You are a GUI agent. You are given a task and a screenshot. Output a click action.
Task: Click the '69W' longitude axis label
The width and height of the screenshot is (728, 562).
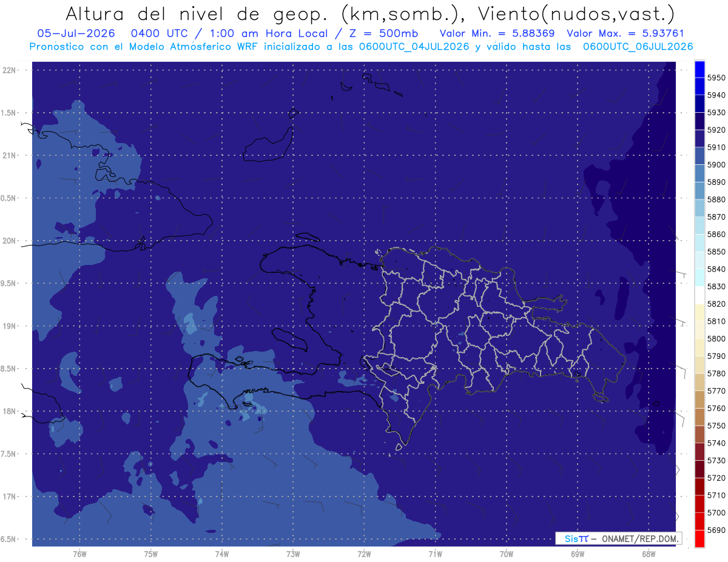(578, 554)
